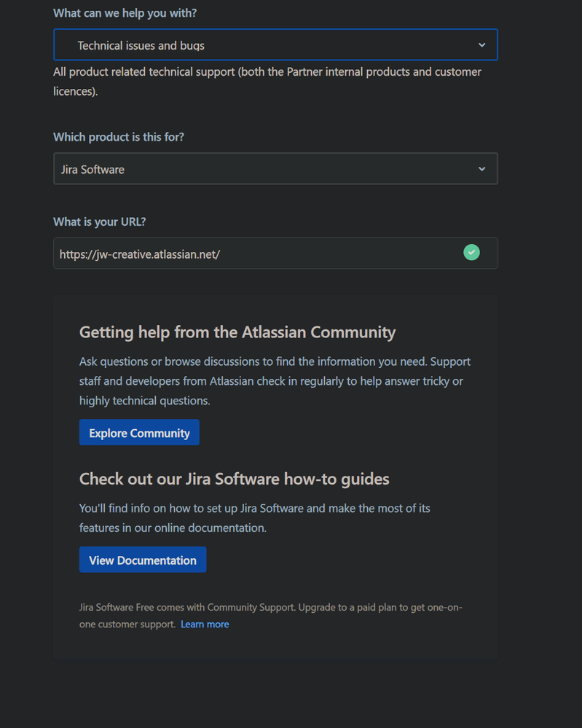This screenshot has height=728, width=582.
Task: Expand the chevron on the help topic selector
Action: pyautogui.click(x=481, y=45)
